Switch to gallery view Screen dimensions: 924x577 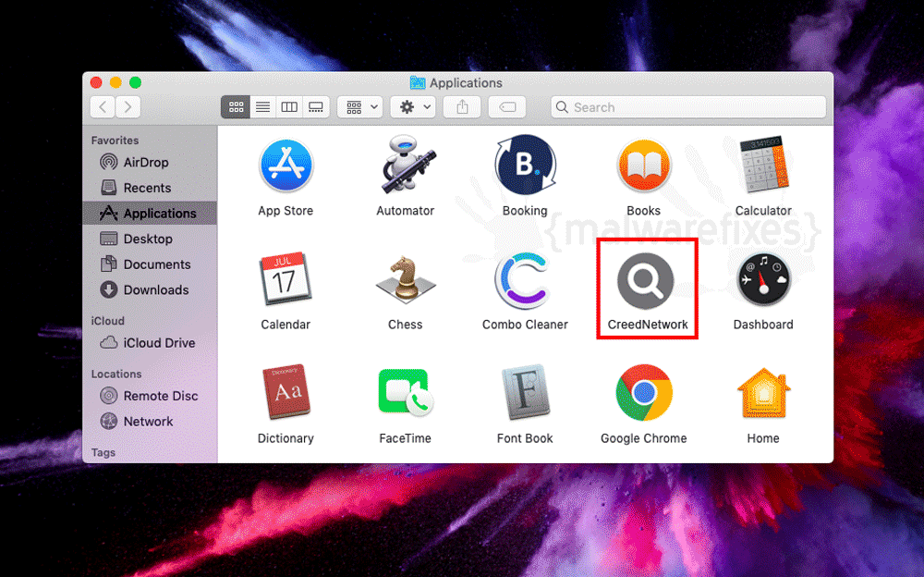(316, 107)
